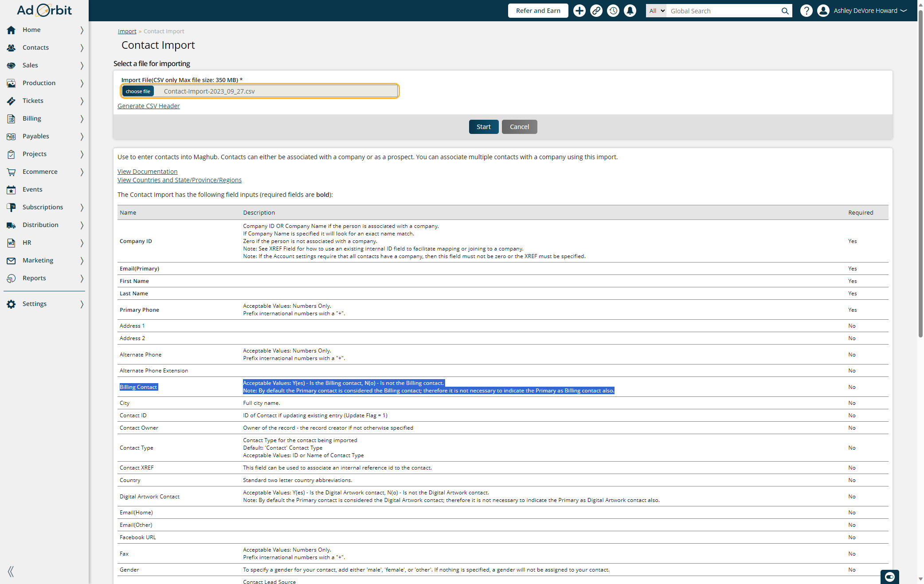Click the Billing invoice icon
Image resolution: width=924 pixels, height=584 pixels.
point(11,118)
